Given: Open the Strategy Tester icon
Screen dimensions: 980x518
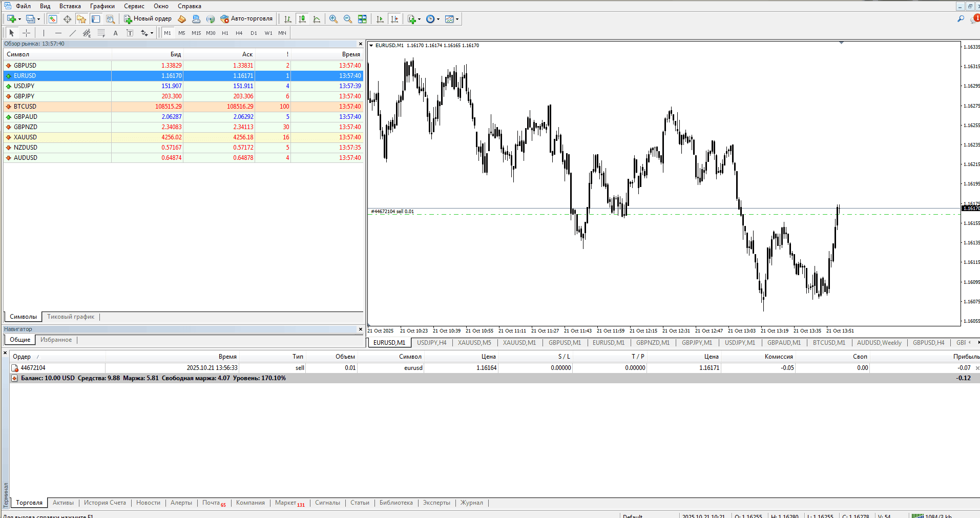Looking at the screenshot, I should pos(110,19).
